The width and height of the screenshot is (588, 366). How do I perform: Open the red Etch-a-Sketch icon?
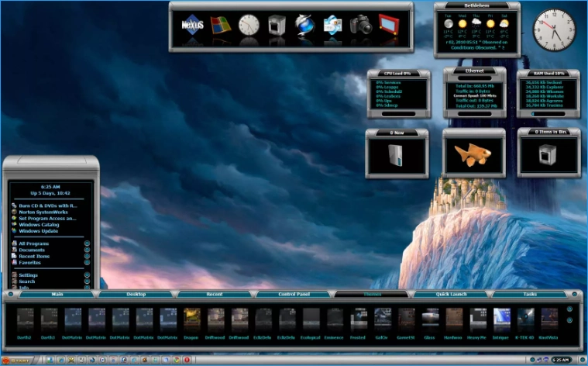click(x=388, y=24)
